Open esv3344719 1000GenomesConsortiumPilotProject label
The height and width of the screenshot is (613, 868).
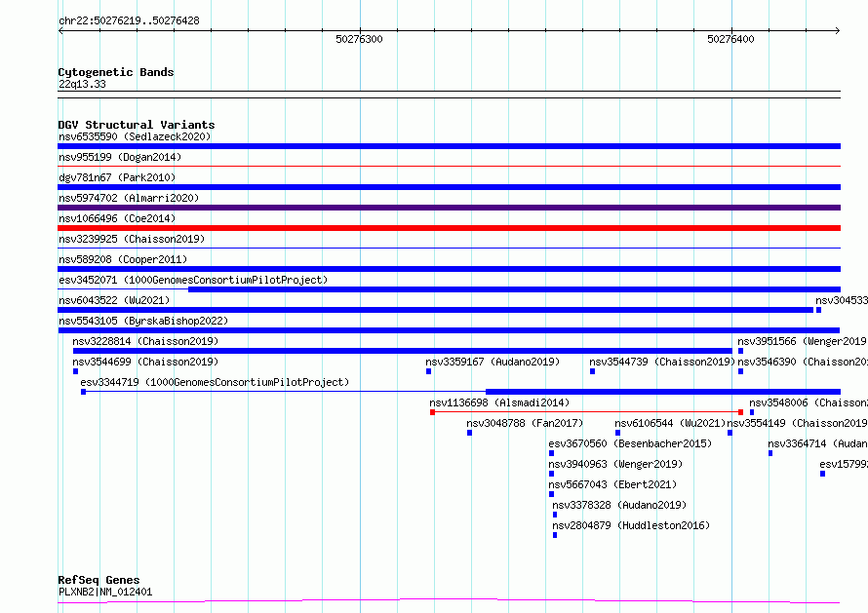[x=215, y=382]
